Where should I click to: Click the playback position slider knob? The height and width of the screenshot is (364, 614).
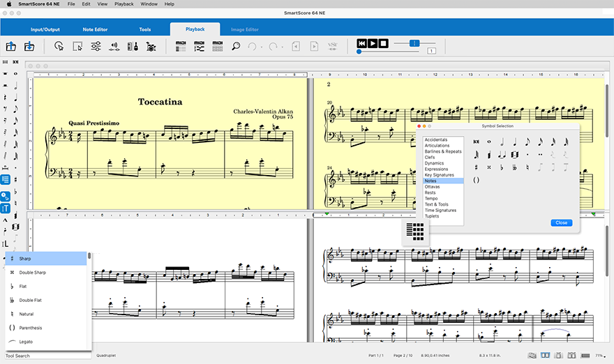click(x=359, y=52)
